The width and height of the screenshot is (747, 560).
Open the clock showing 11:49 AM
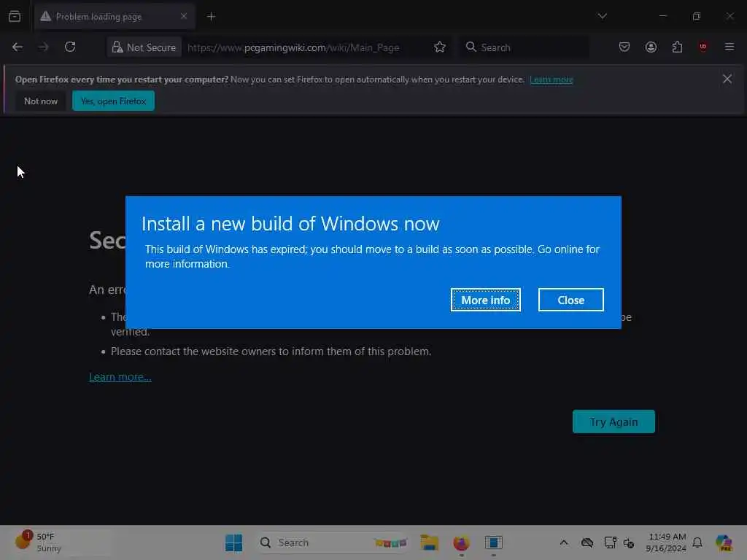click(666, 542)
